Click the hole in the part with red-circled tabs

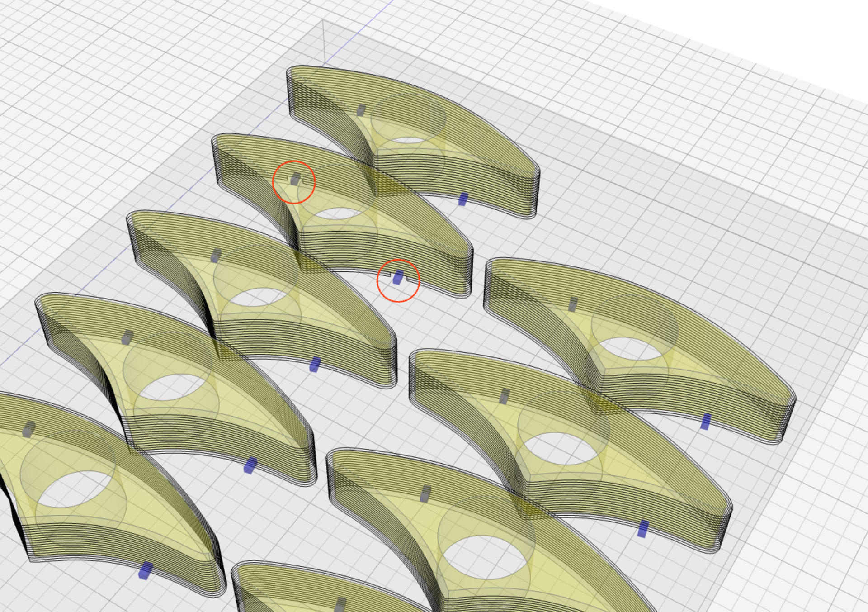point(337,213)
